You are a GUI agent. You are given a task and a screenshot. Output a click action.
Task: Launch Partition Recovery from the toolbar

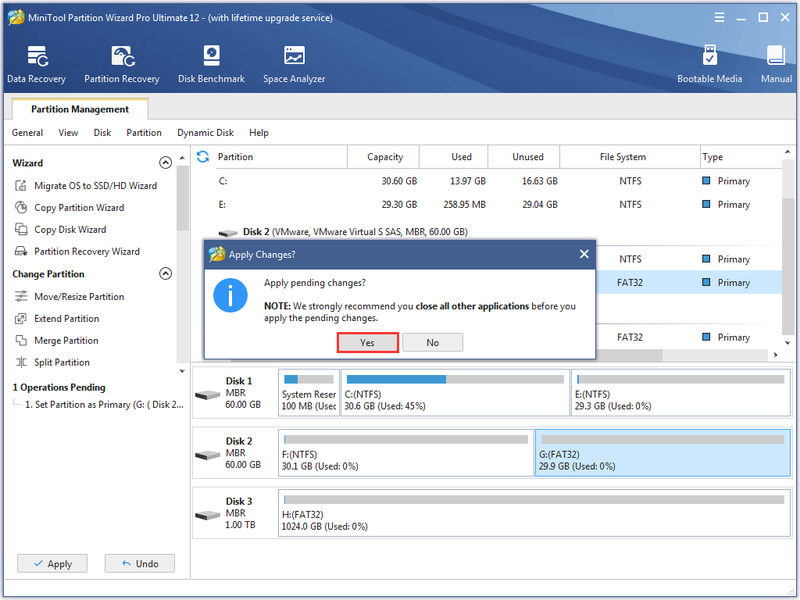click(122, 64)
